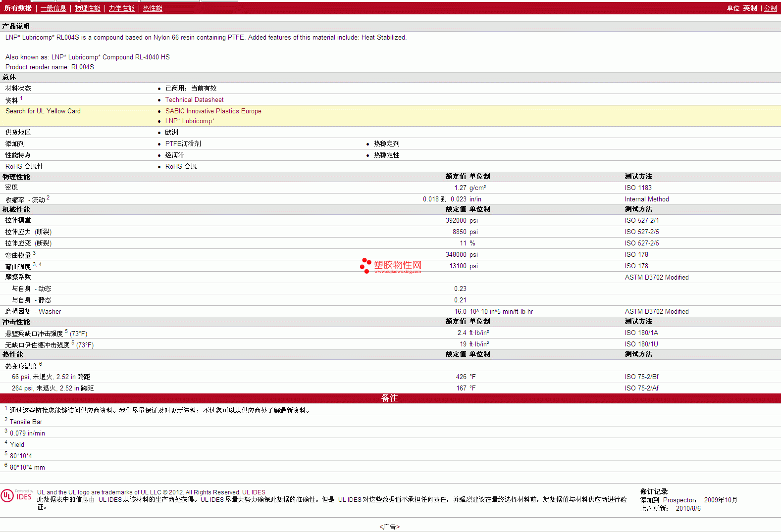Image resolution: width=781 pixels, height=532 pixels.
Task: Select the 拉伸模量 row label
Action: pyautogui.click(x=18, y=220)
